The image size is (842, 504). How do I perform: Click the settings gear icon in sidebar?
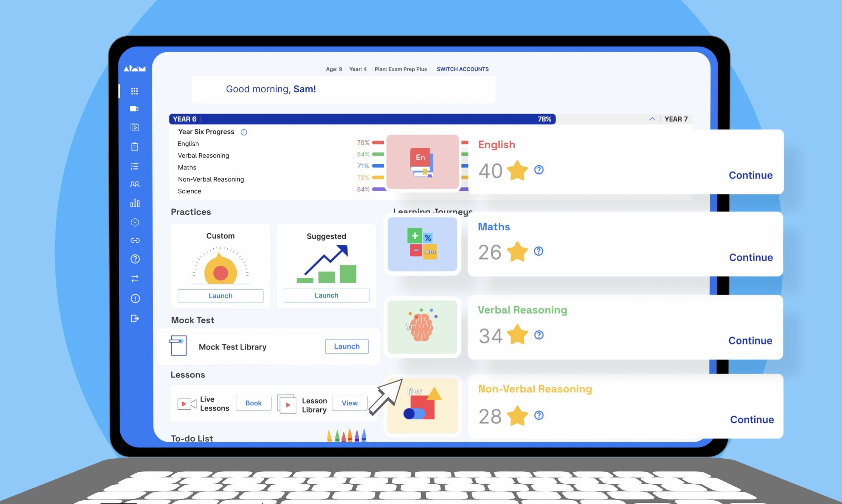click(135, 222)
